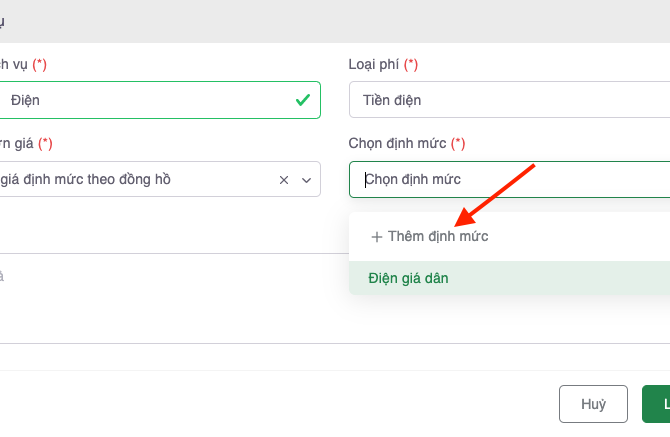
Task: Click the Chọn định mức label above the field
Action: click(398, 144)
